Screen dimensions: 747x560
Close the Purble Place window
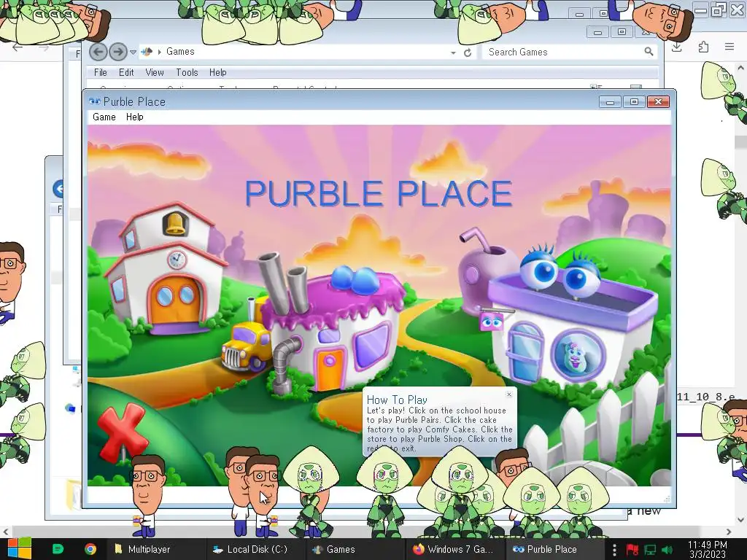pyautogui.click(x=659, y=102)
